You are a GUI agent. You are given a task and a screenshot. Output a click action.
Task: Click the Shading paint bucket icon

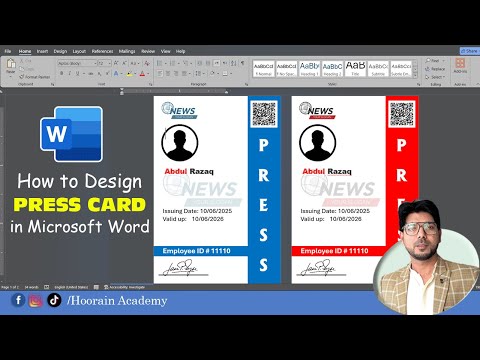[x=212, y=73]
